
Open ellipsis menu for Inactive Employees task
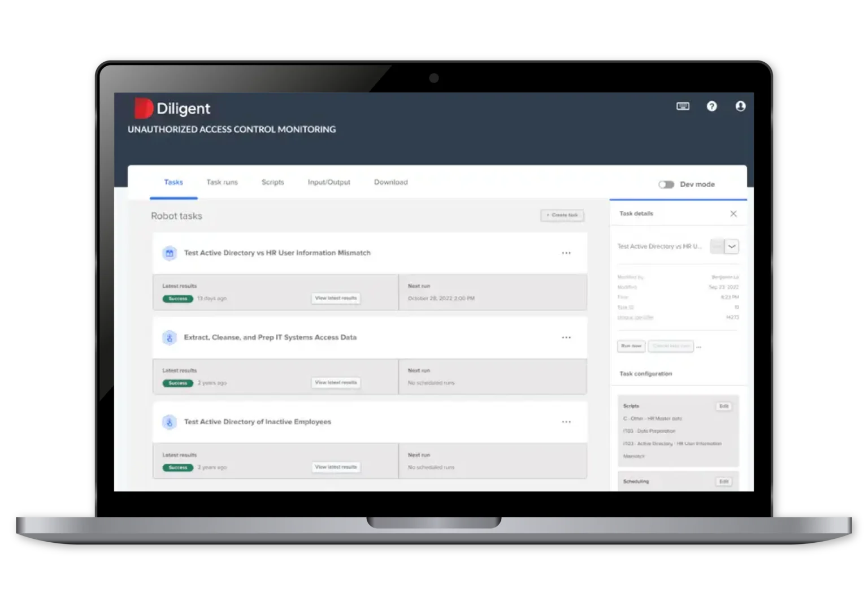pyautogui.click(x=566, y=422)
